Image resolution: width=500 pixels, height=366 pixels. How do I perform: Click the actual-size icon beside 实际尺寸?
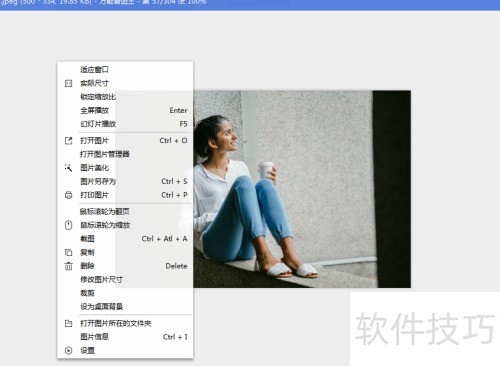pyautogui.click(x=68, y=83)
